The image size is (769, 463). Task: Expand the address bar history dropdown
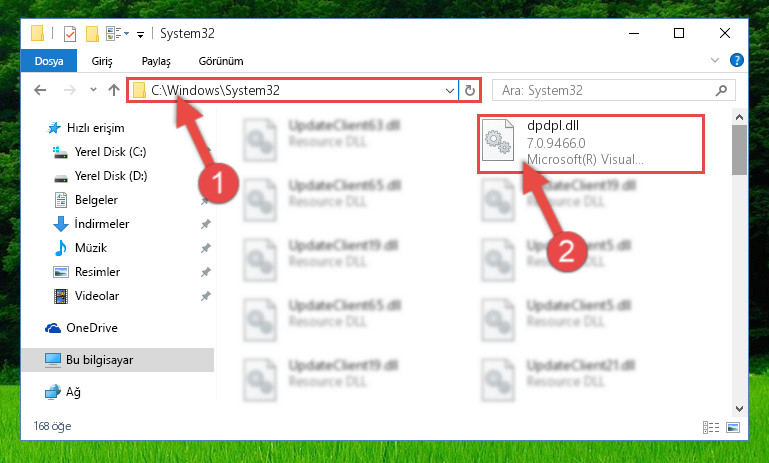pos(449,90)
